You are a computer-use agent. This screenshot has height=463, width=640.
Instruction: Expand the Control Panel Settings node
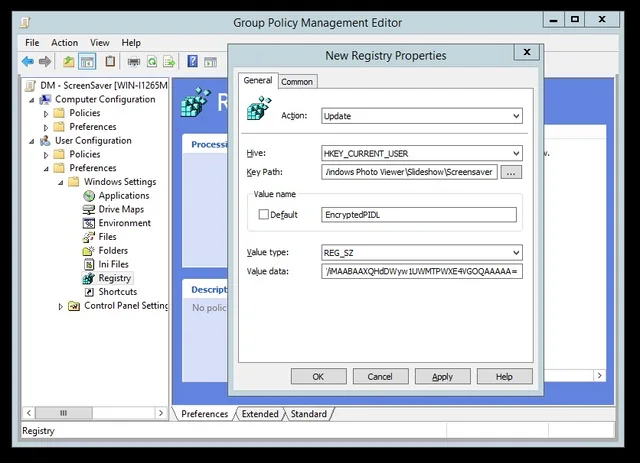point(60,306)
